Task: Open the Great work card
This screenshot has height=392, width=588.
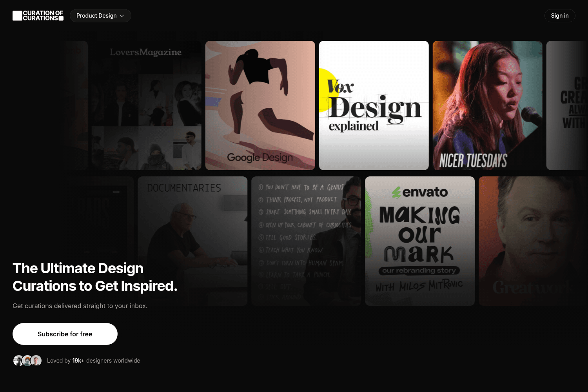Action: point(533,241)
